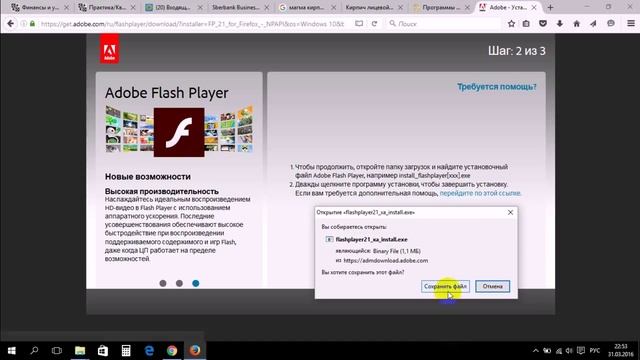640x360 pixels.
Task: Click the Pocket save icon
Action: 543,24
